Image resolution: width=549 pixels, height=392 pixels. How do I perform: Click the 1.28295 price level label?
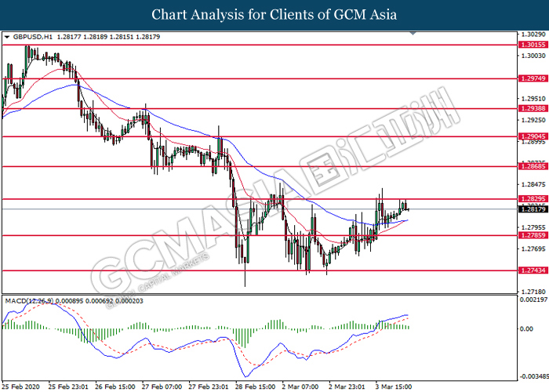[x=533, y=199]
